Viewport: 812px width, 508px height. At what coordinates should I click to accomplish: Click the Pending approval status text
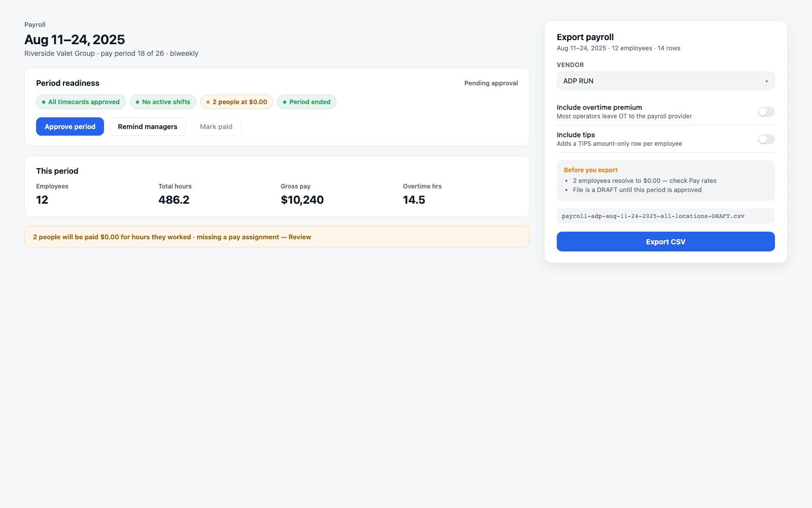[x=491, y=83]
